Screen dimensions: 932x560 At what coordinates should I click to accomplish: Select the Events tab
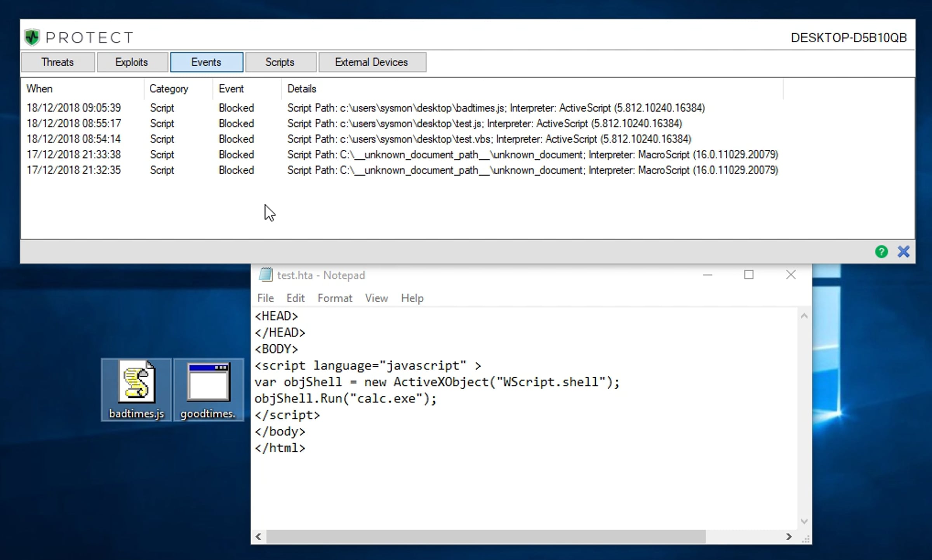tap(207, 62)
